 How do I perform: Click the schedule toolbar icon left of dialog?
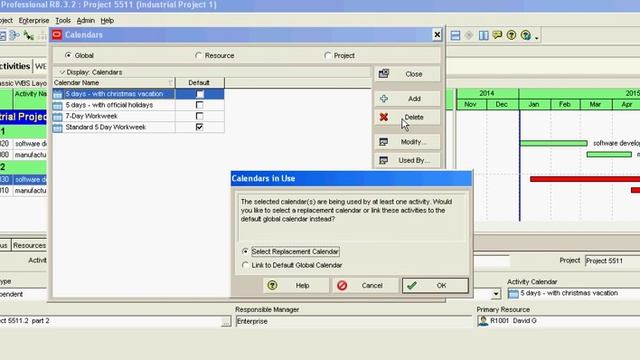pos(14,36)
